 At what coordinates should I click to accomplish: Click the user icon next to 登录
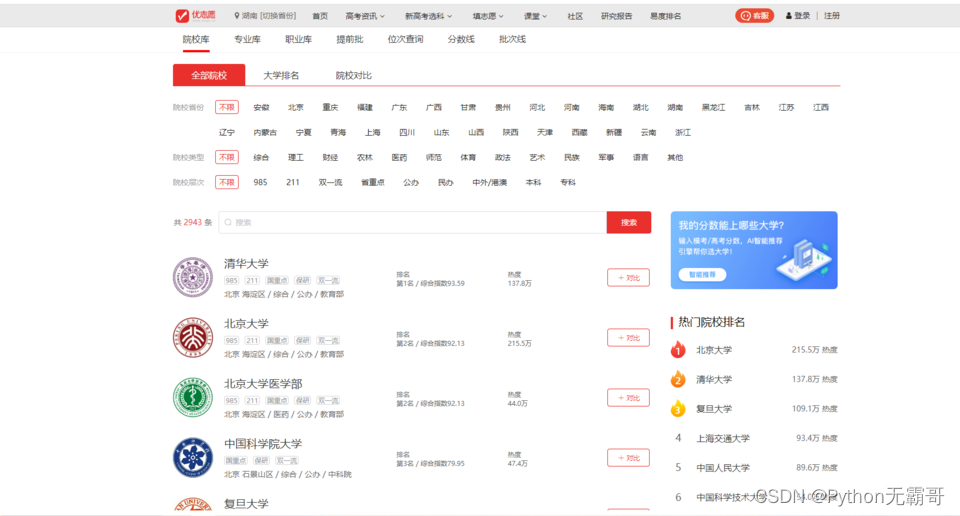789,16
